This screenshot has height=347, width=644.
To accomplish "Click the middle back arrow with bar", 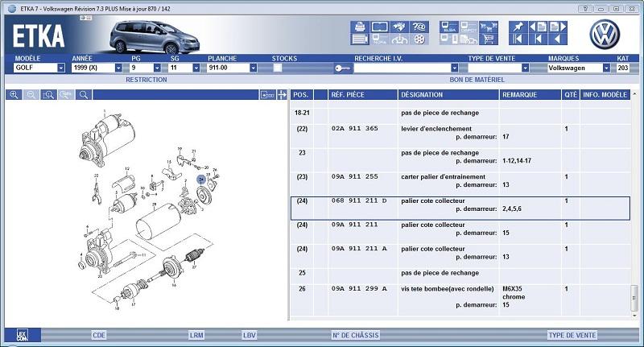I will coord(538,39).
